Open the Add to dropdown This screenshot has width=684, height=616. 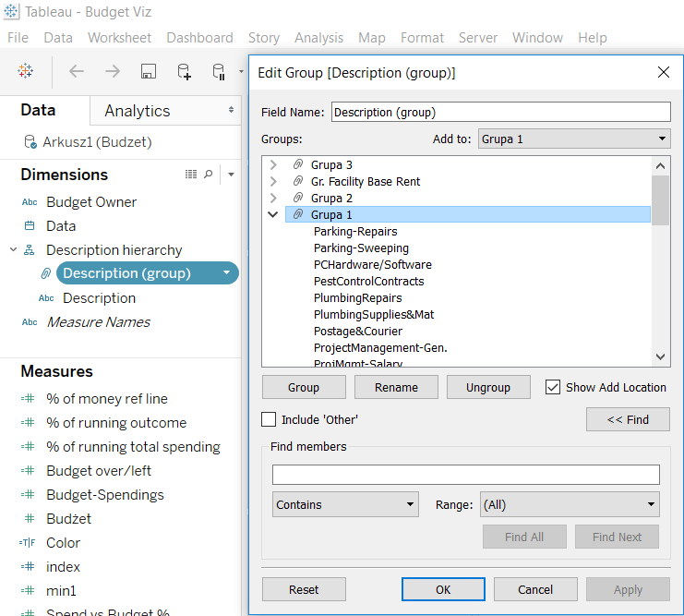[574, 139]
